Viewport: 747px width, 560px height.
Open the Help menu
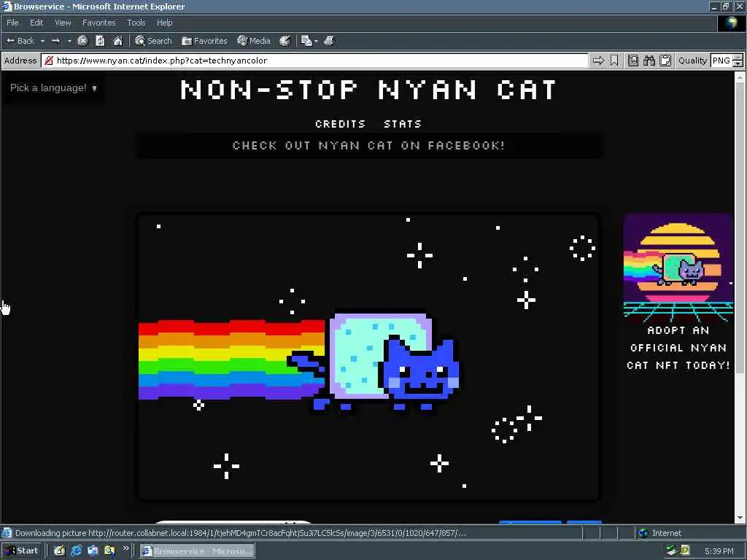click(x=164, y=23)
